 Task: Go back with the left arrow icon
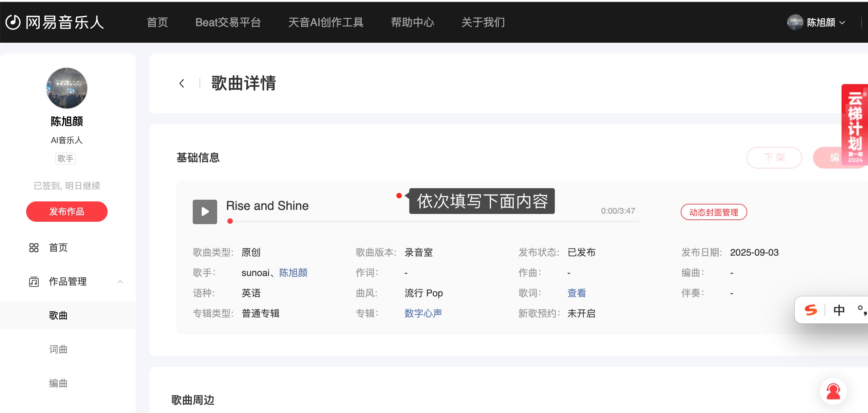point(182,83)
